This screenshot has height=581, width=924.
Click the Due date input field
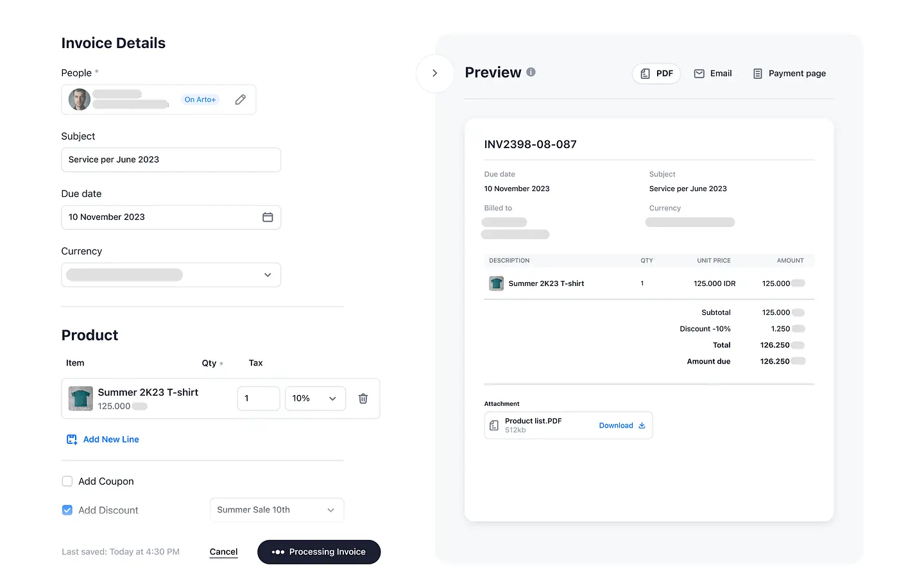coord(171,217)
